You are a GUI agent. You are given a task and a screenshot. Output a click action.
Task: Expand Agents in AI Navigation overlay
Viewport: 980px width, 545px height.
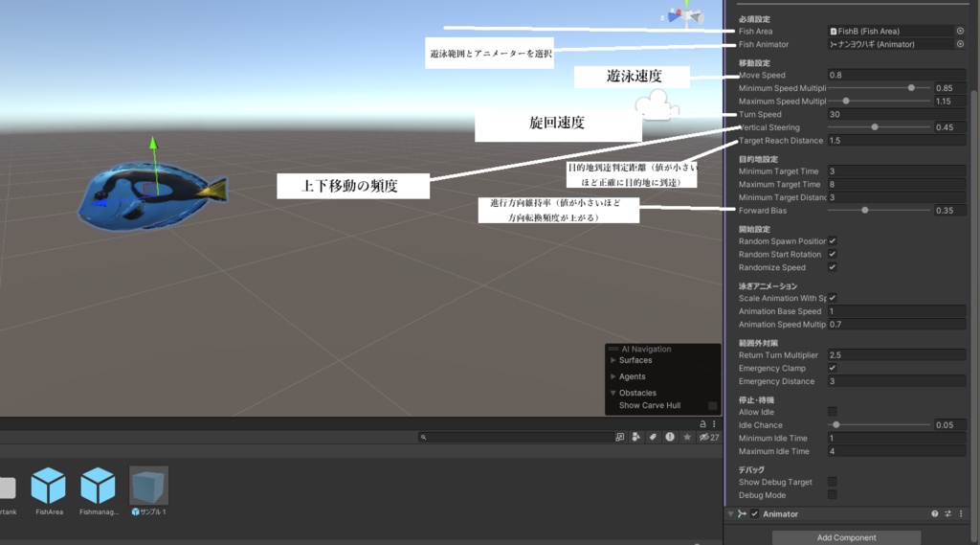tap(613, 376)
